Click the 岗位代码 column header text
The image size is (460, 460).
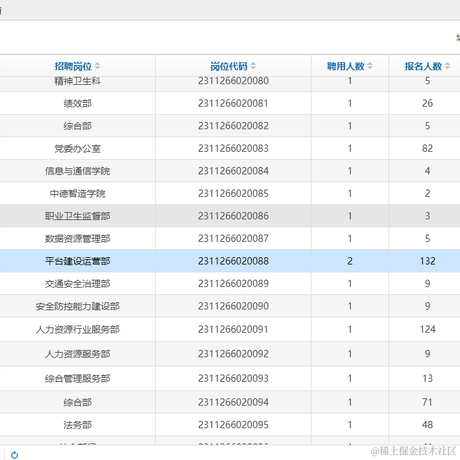(229, 66)
